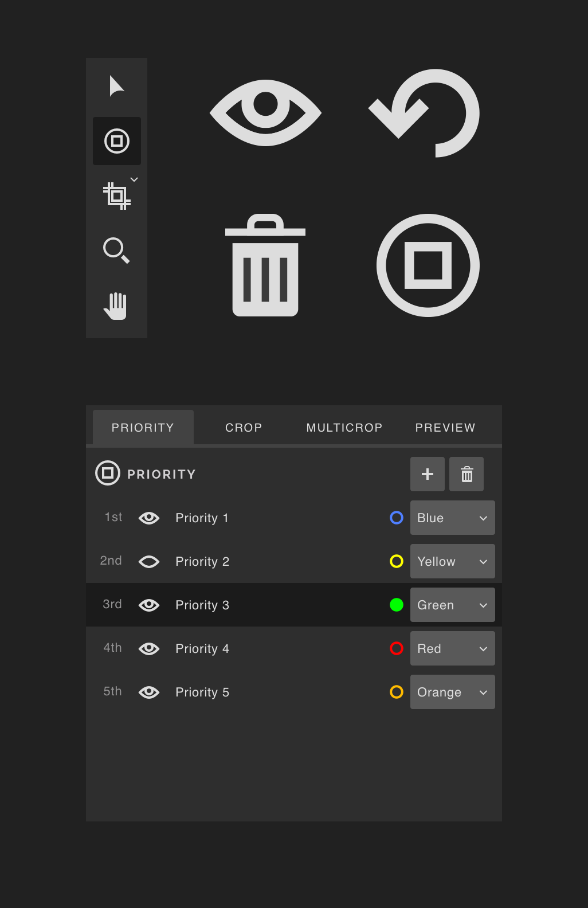Select the arrow pointer tool
The height and width of the screenshot is (908, 588).
117,86
